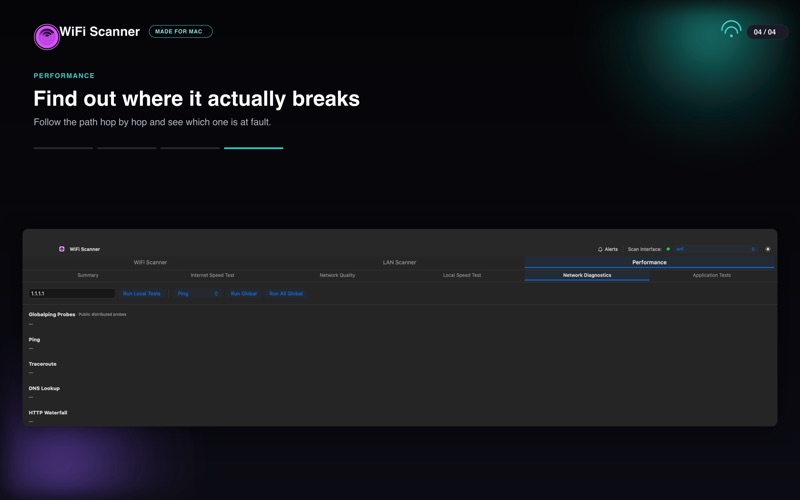
Task: Open the Summary sub-tab
Action: tap(88, 275)
